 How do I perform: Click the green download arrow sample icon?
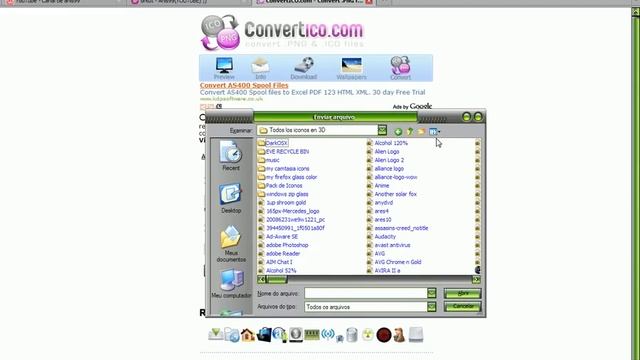coord(216,335)
